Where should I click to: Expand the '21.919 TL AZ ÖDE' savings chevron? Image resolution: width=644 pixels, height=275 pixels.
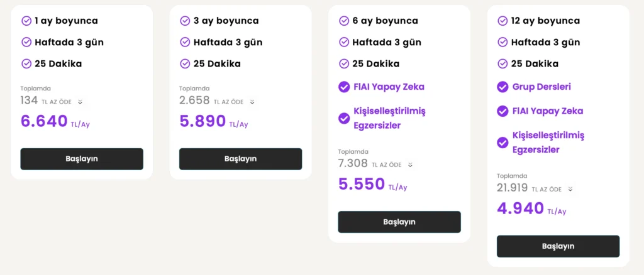(x=570, y=190)
